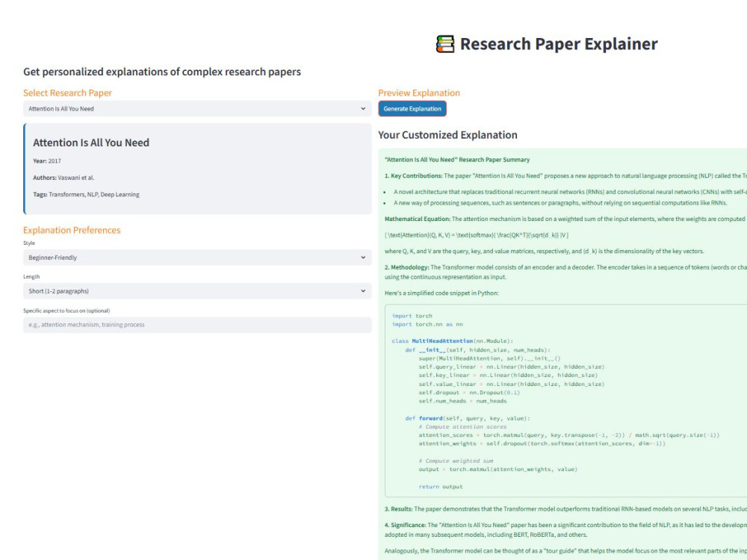Click the 4. Significance paragraph
The height and width of the screenshot is (560, 747).
pyautogui.click(x=565, y=529)
